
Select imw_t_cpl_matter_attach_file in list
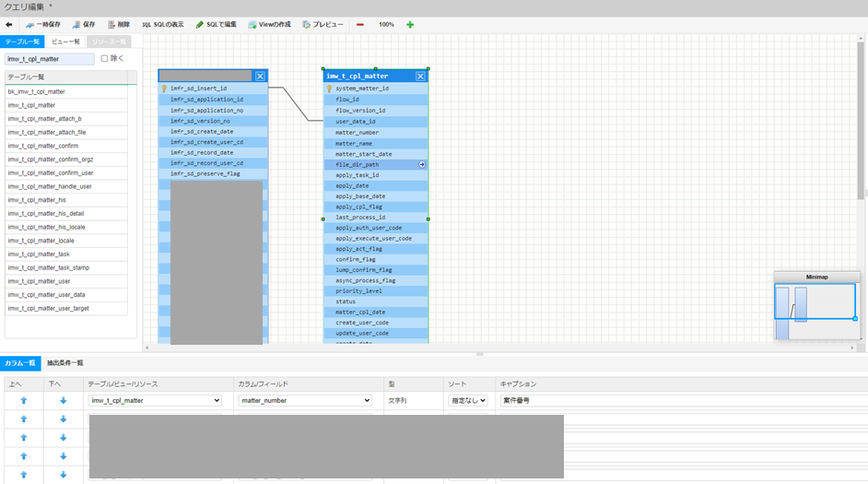click(x=66, y=133)
